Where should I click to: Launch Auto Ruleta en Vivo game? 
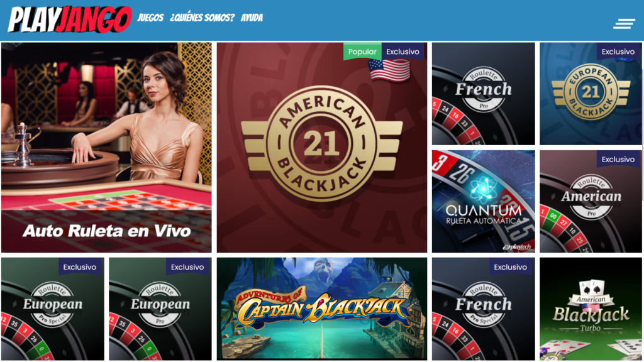click(x=106, y=147)
